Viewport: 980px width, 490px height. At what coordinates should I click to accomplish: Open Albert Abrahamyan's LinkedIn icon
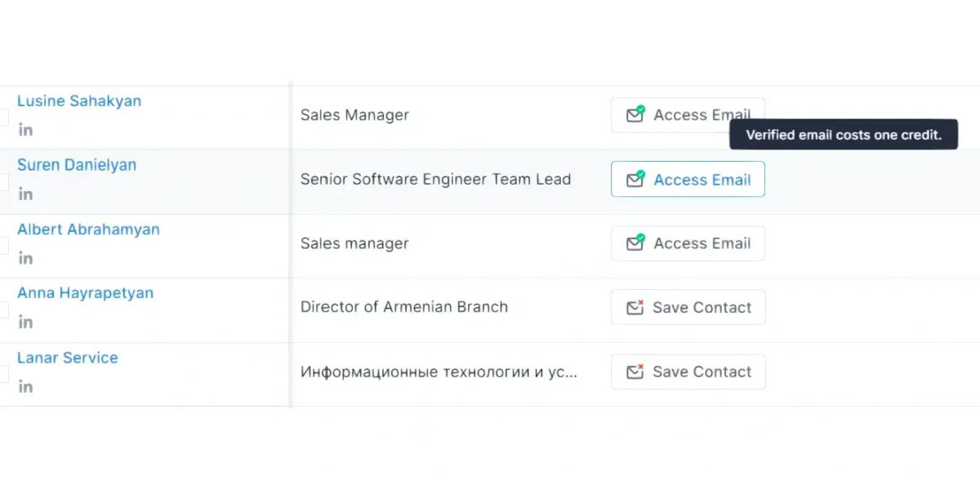click(x=25, y=258)
